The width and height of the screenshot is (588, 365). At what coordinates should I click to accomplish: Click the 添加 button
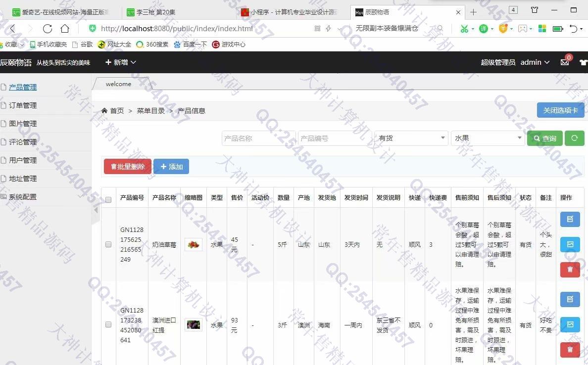coord(171,166)
